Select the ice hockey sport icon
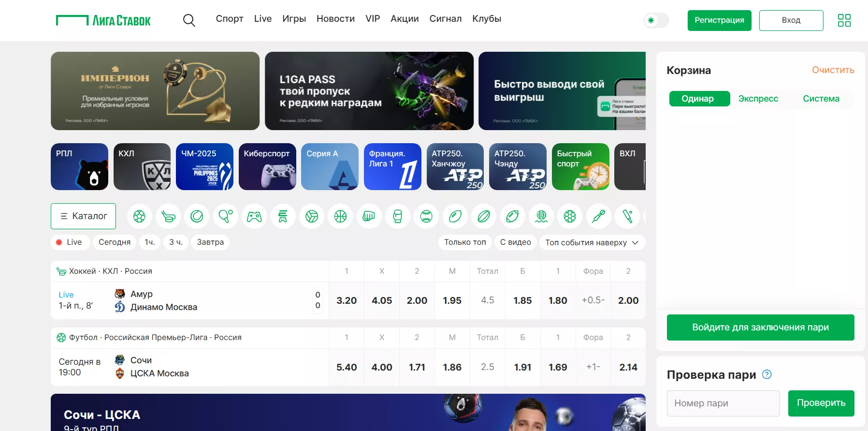Viewport: 868px width, 431px height. click(x=168, y=216)
